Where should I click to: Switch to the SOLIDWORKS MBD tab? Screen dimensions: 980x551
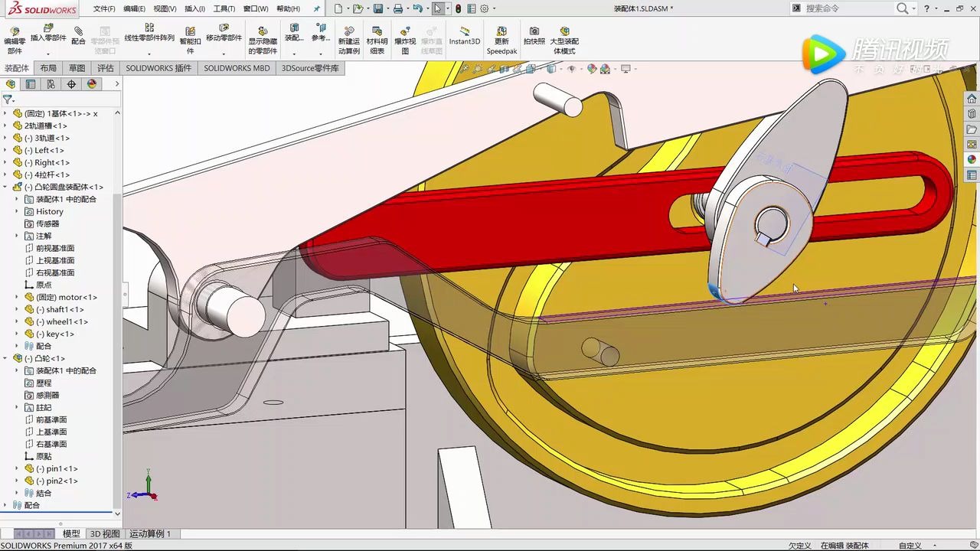tap(236, 68)
